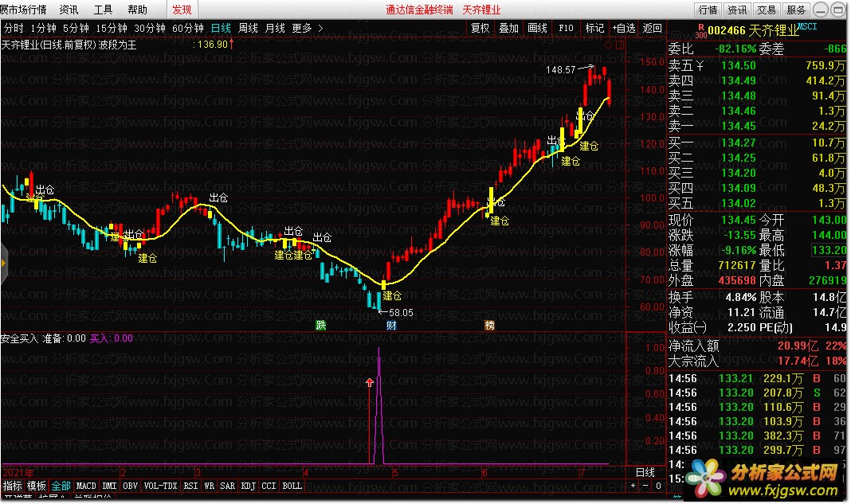The width and height of the screenshot is (851, 504).
Task: Select the 5分钟 timeframe
Action: point(76,28)
